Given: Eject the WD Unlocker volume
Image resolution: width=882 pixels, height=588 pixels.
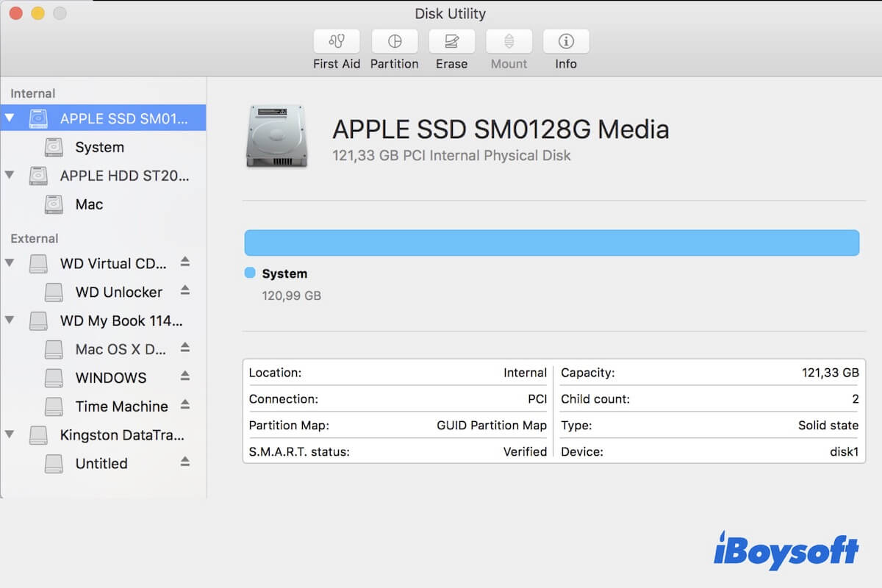Looking at the screenshot, I should click(x=185, y=290).
